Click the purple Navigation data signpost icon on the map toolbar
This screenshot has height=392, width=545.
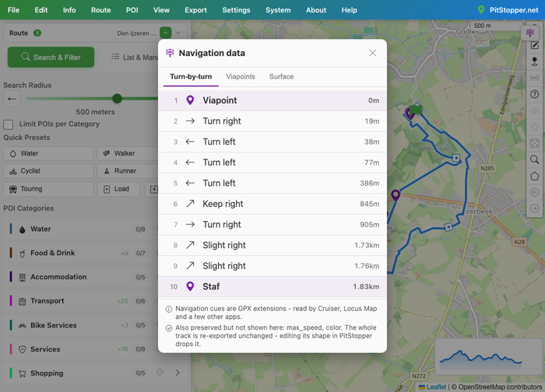point(529,33)
